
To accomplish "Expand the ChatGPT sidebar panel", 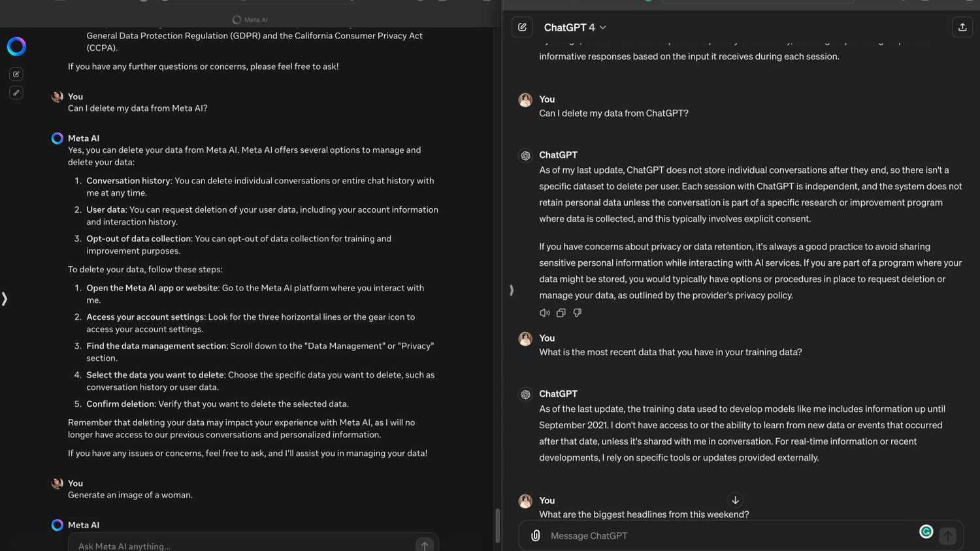I will 512,290.
